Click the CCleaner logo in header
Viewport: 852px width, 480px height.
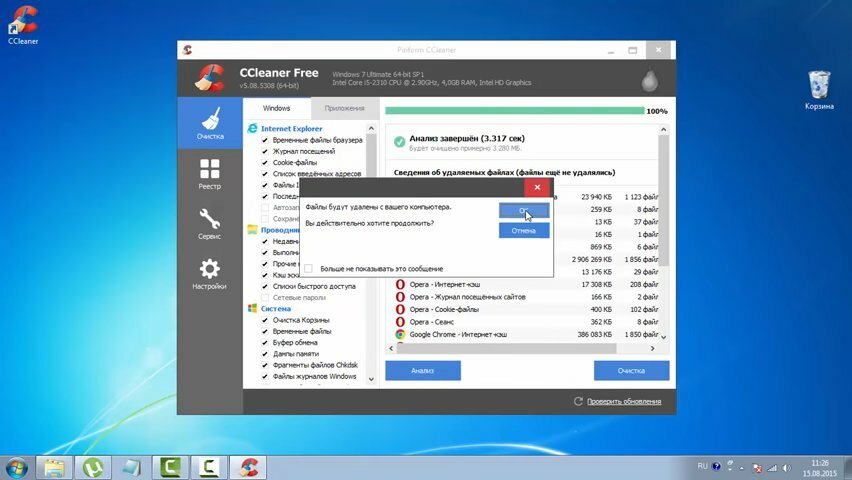pyautogui.click(x=210, y=78)
